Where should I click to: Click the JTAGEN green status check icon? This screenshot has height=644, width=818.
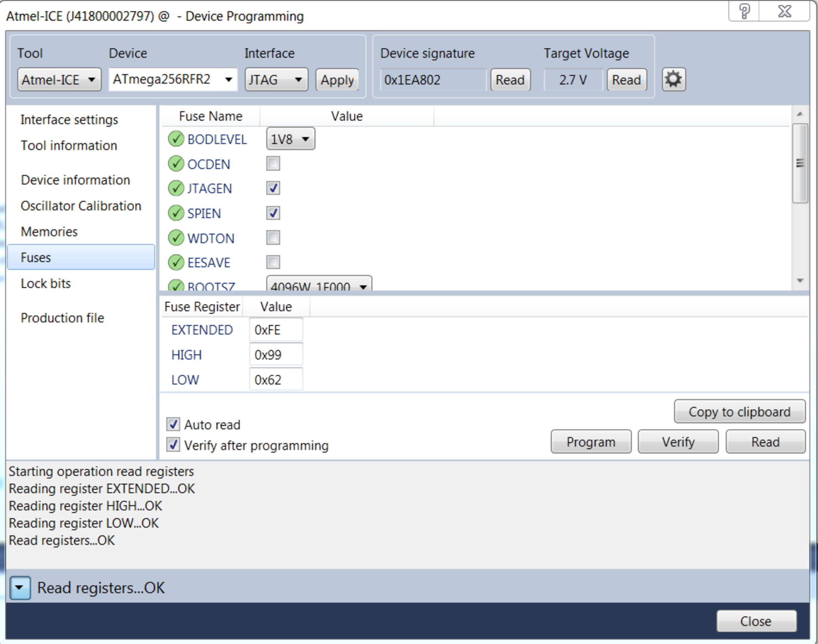(x=176, y=188)
